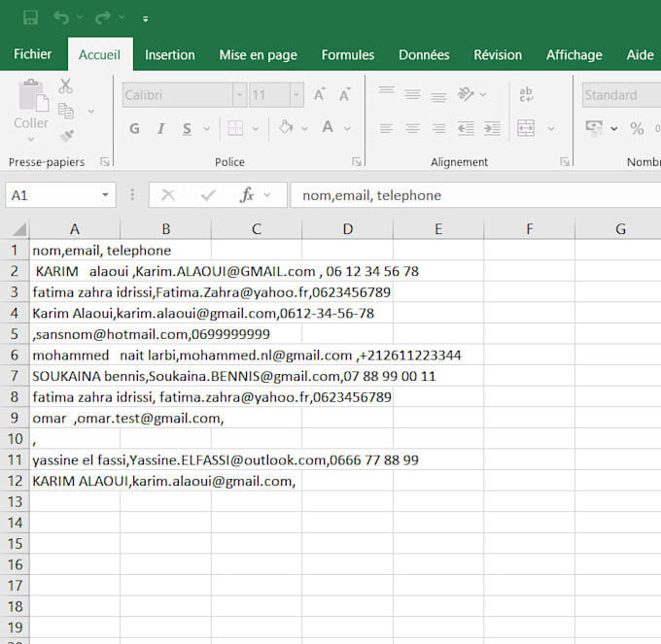Image resolution: width=661 pixels, height=644 pixels.
Task: Click the Name Box showing A1
Action: (60, 195)
